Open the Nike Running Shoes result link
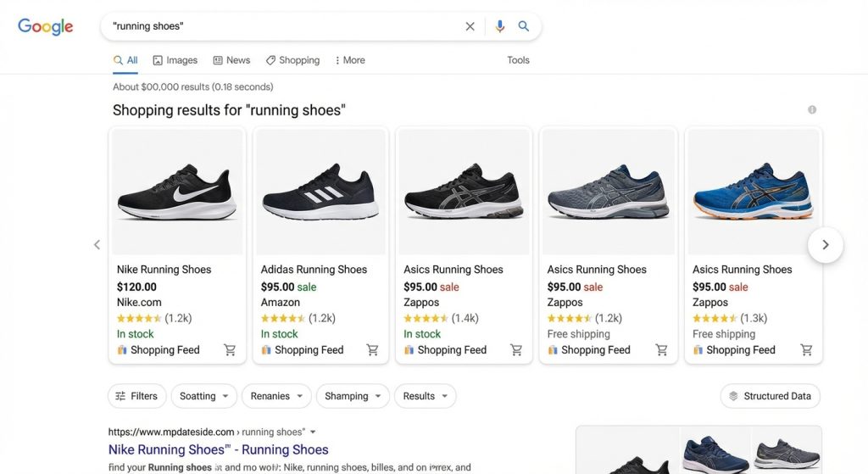This screenshot has height=474, width=868. 218,449
